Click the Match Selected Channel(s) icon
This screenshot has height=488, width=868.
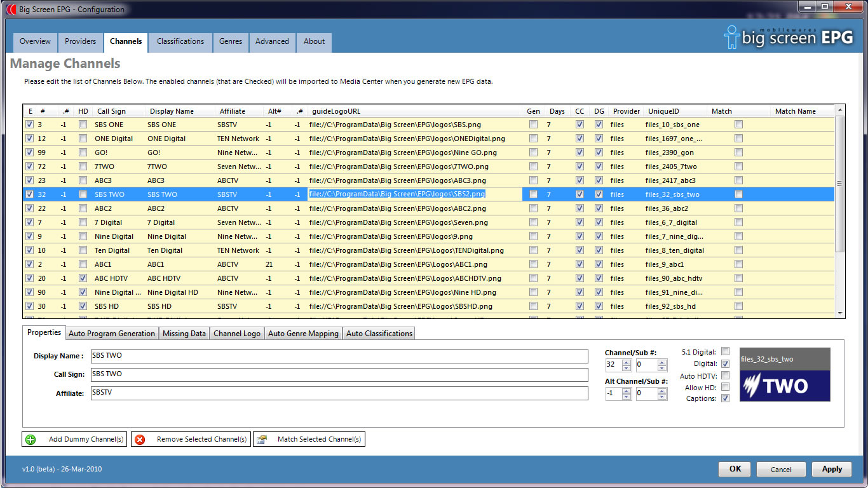(x=261, y=439)
